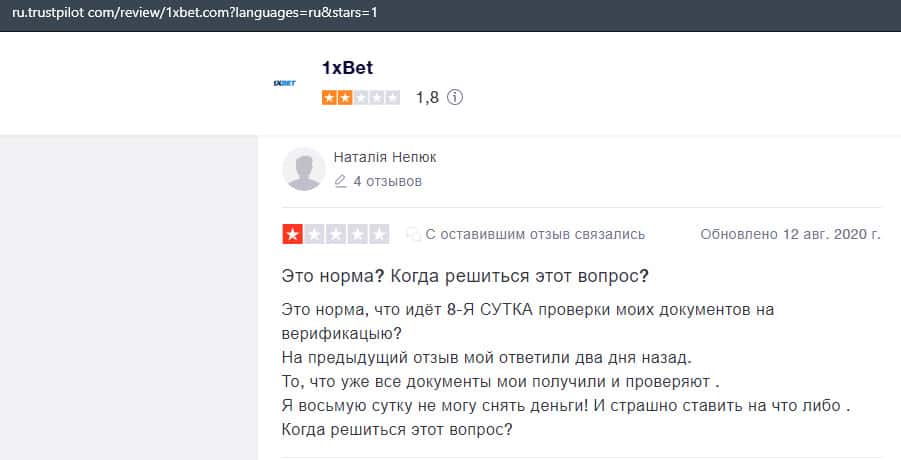This screenshot has height=460, width=901.
Task: Click the reviewer's gray avatar icon
Action: 304,169
